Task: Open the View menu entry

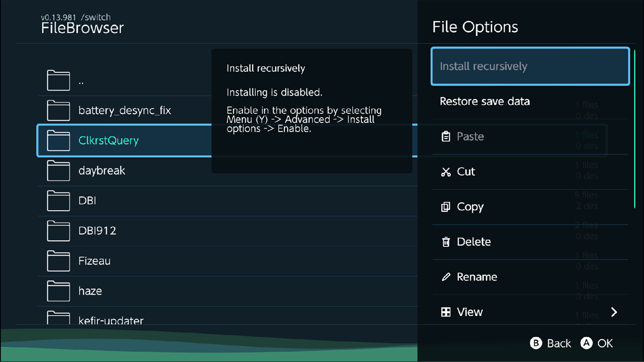Action: coord(530,310)
